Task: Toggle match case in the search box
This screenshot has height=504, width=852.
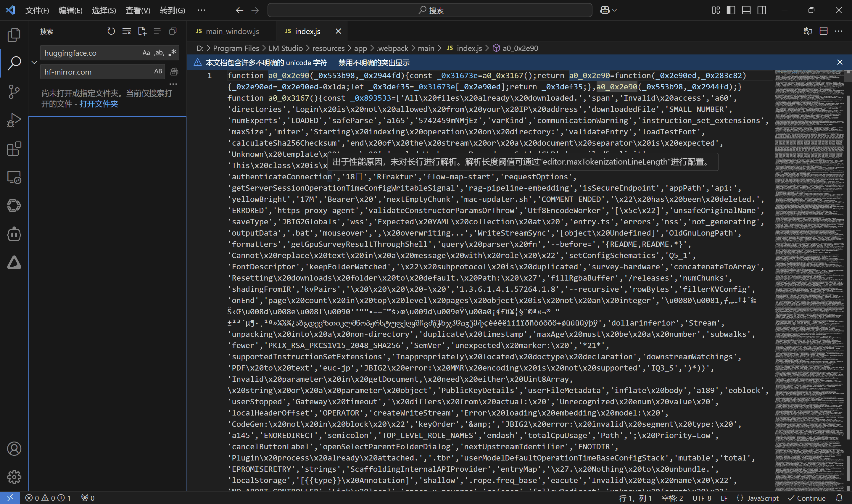Action: pos(146,53)
